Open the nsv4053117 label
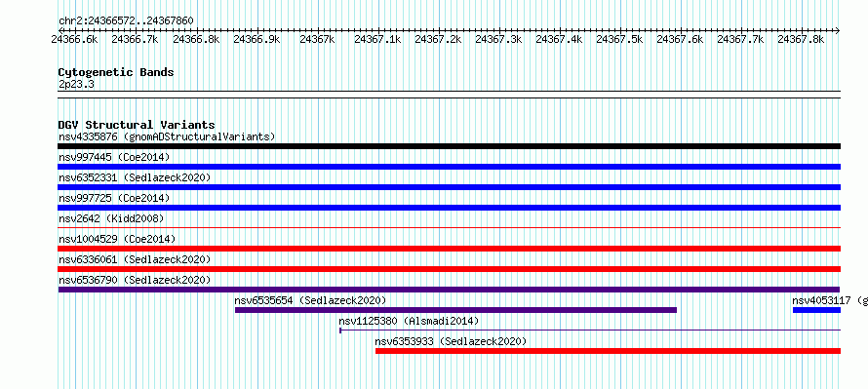 point(830,300)
